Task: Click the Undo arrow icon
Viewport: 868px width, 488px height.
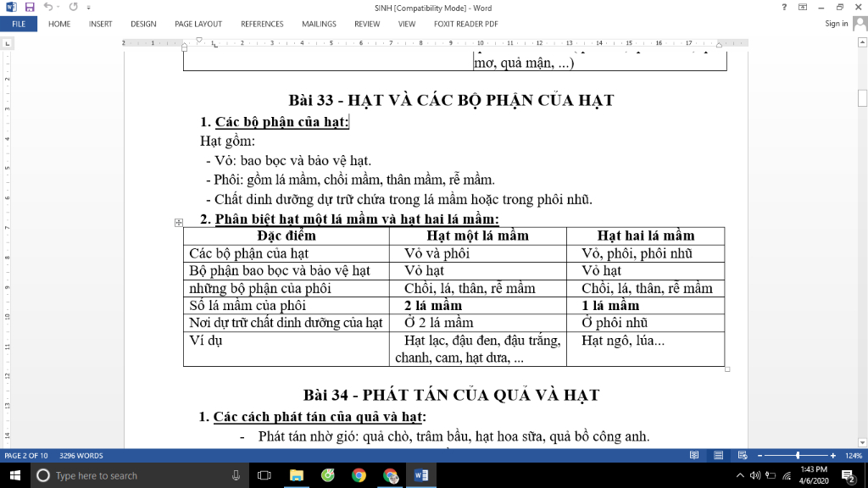Action: click(x=48, y=7)
